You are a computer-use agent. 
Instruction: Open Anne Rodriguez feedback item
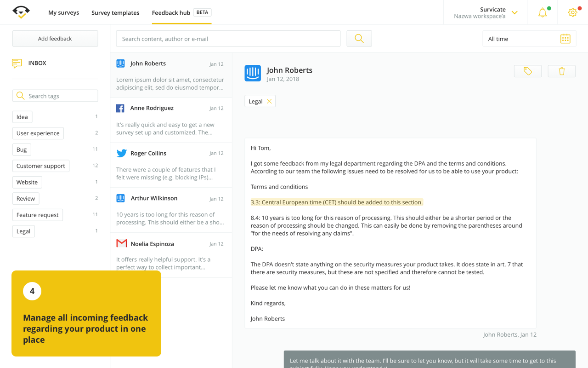tap(171, 120)
